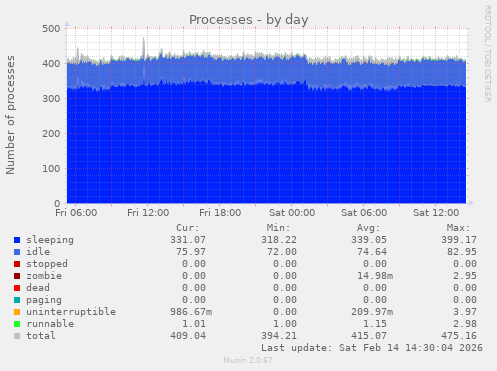Click the 100 y-axis tick label
This screenshot has width=497, height=371.
(x=51, y=169)
